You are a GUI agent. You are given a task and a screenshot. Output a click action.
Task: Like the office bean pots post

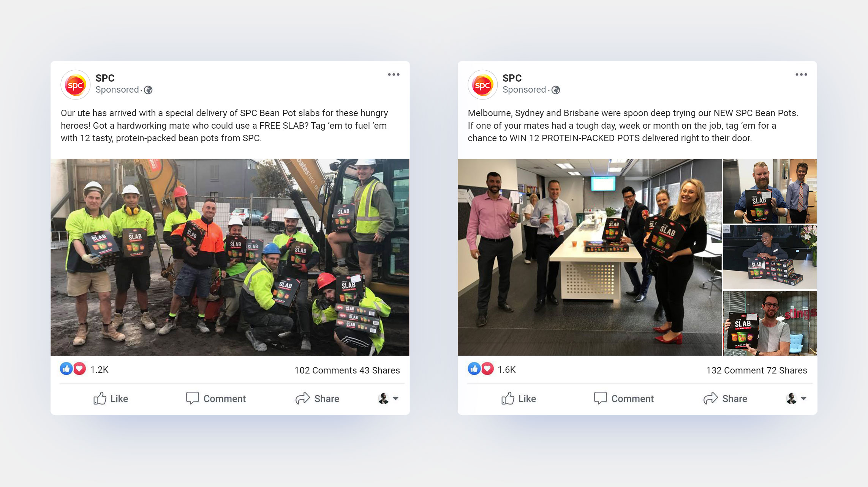pos(519,398)
